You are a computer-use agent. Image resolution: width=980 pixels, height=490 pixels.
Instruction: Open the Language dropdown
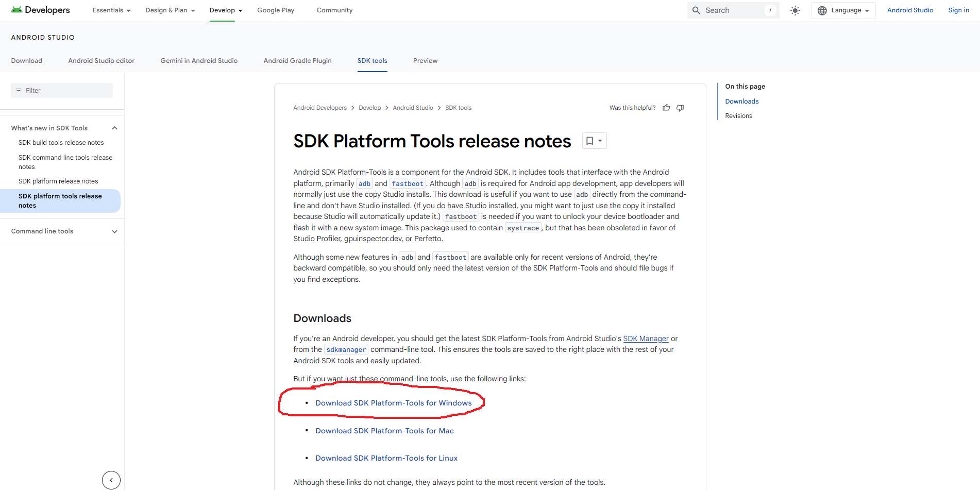(x=843, y=10)
